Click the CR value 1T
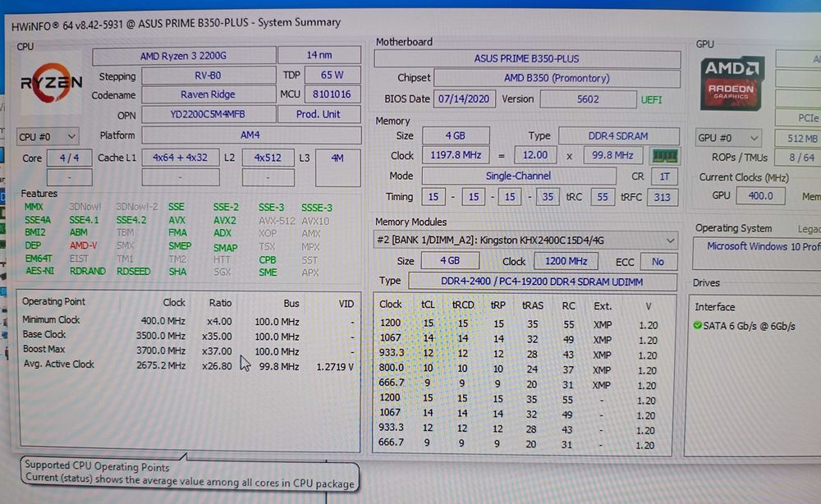The height and width of the screenshot is (504, 821). 664,176
